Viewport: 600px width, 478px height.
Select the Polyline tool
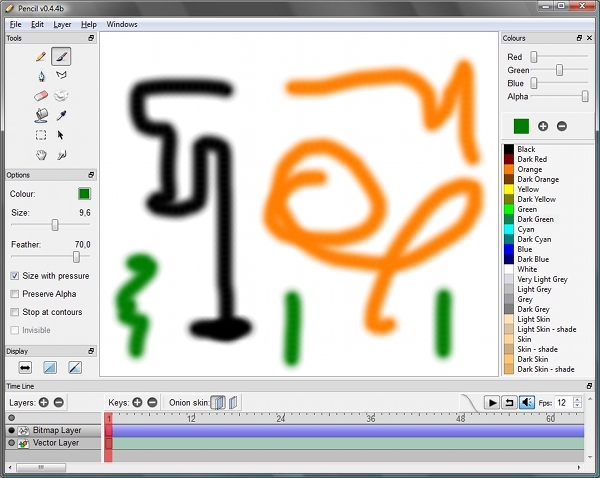coord(61,75)
